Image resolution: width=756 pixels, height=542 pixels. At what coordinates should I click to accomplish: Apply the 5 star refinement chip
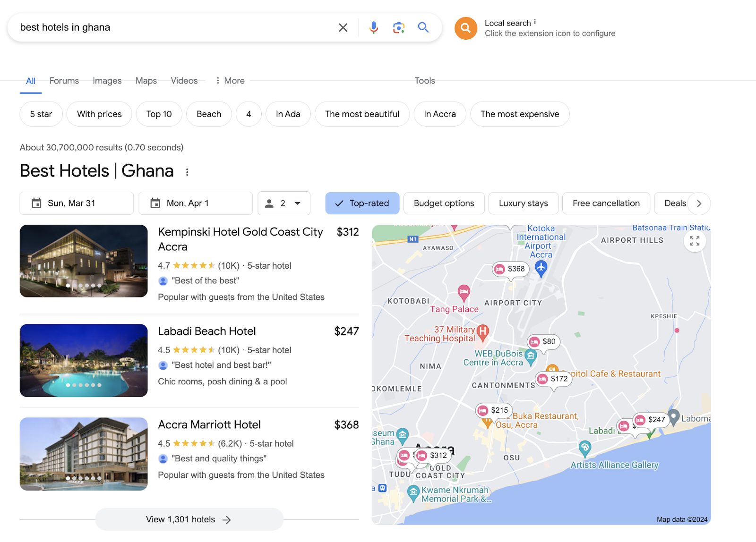41,114
